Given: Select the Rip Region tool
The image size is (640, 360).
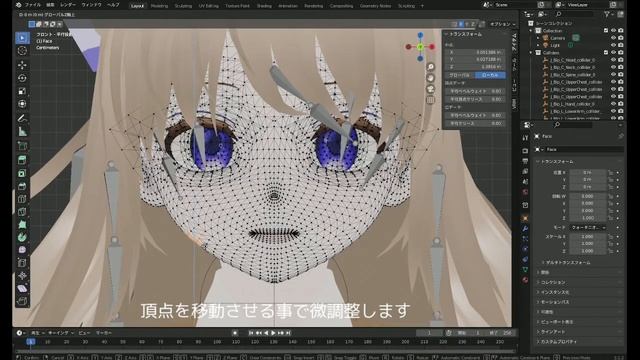Looking at the screenshot, I should (22, 302).
